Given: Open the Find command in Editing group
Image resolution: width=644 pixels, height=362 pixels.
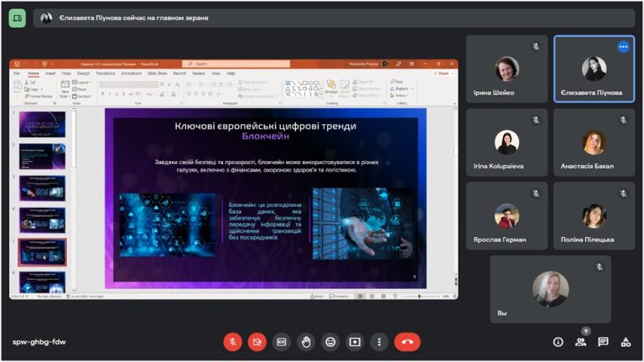Looking at the screenshot, I should pyautogui.click(x=397, y=81).
